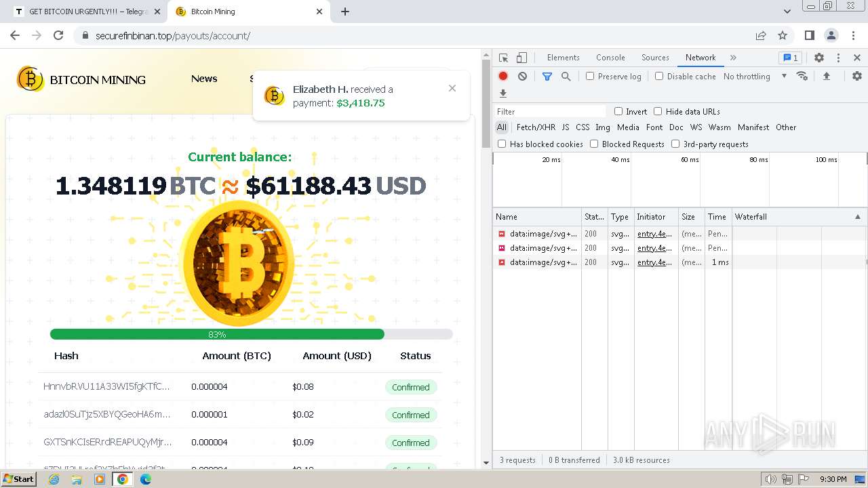Image resolution: width=868 pixels, height=488 pixels.
Task: Go back to previous page
Action: [x=15, y=35]
